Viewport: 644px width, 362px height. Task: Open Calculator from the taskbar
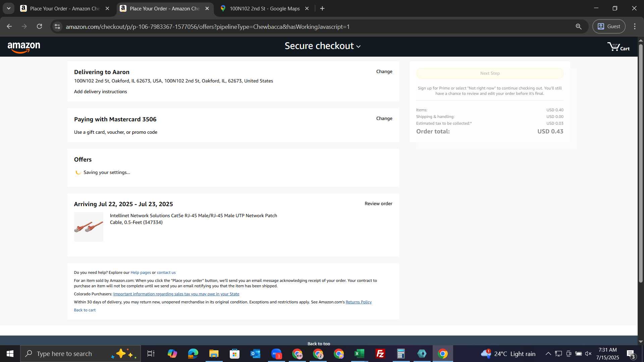click(x=401, y=354)
